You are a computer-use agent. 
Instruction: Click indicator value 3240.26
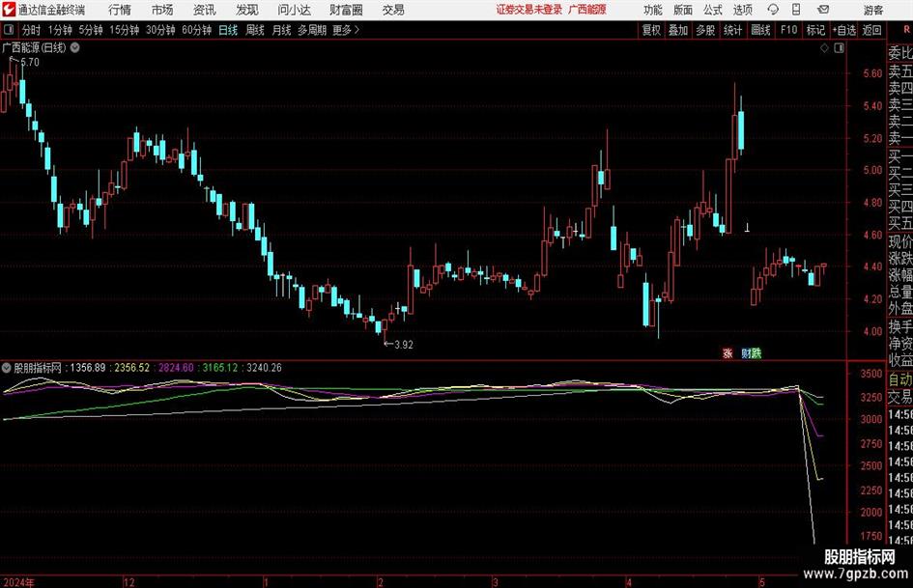coord(265,367)
